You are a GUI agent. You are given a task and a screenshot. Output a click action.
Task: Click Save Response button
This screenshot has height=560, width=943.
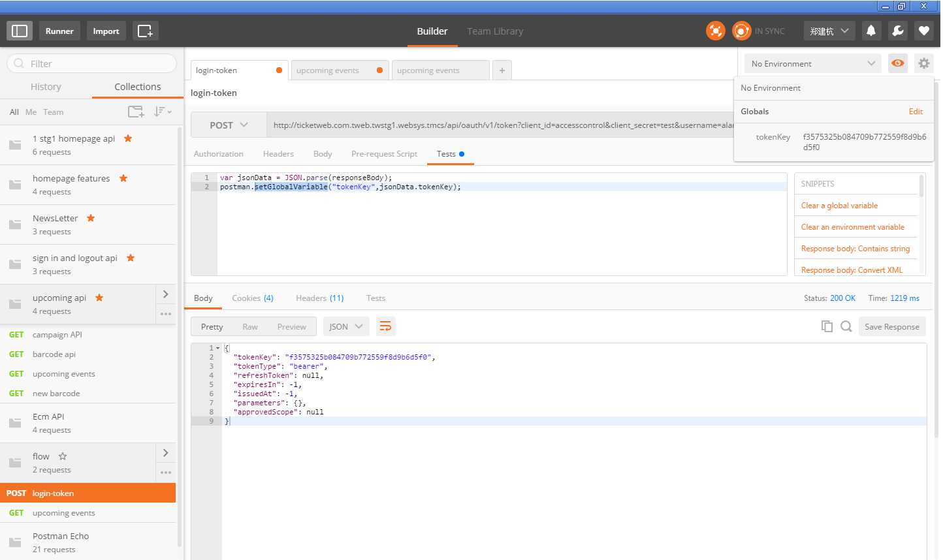pos(891,326)
